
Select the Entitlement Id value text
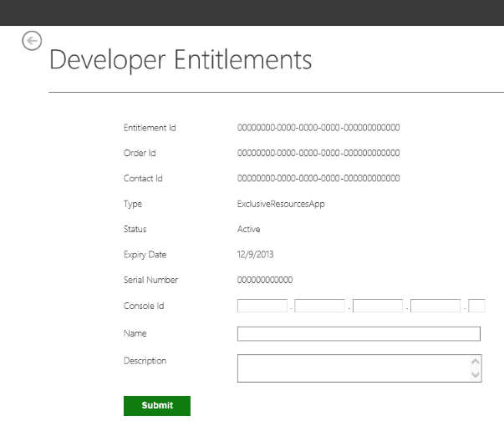pyautogui.click(x=318, y=128)
